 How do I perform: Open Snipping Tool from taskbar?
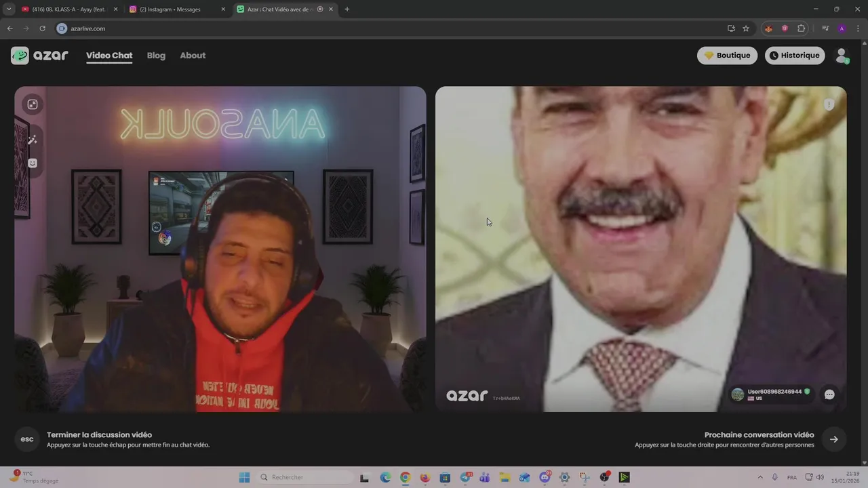click(x=585, y=477)
